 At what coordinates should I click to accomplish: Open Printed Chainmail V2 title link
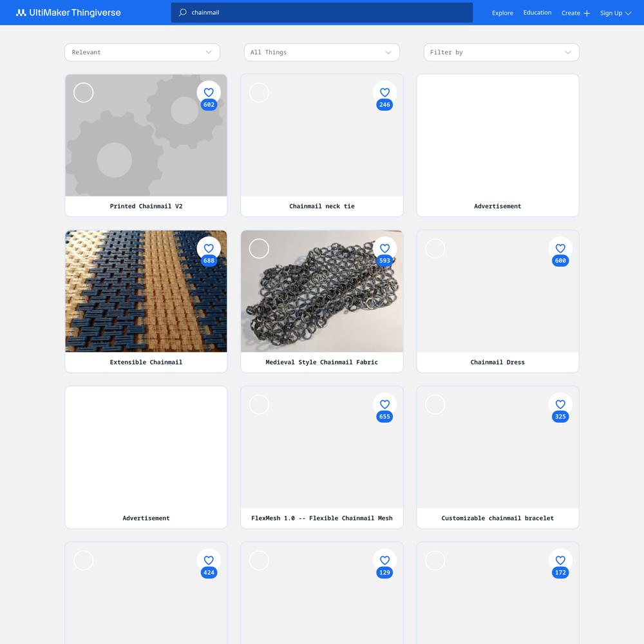coord(146,206)
